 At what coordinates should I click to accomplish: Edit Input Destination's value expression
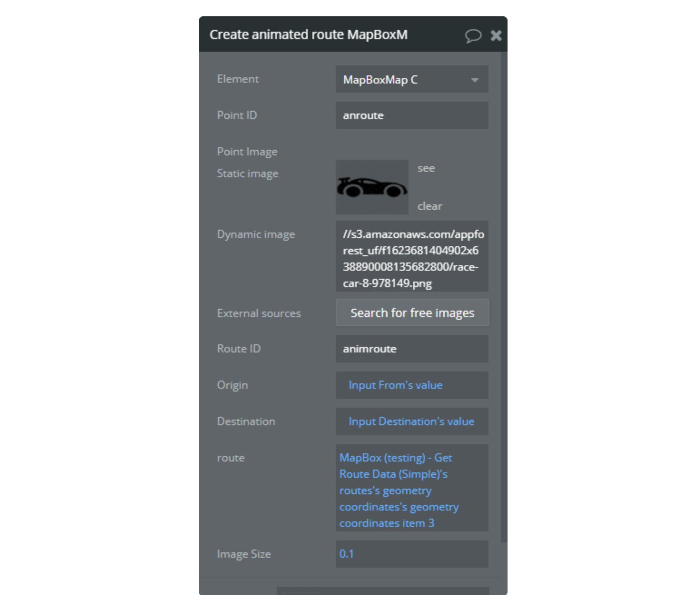click(411, 421)
